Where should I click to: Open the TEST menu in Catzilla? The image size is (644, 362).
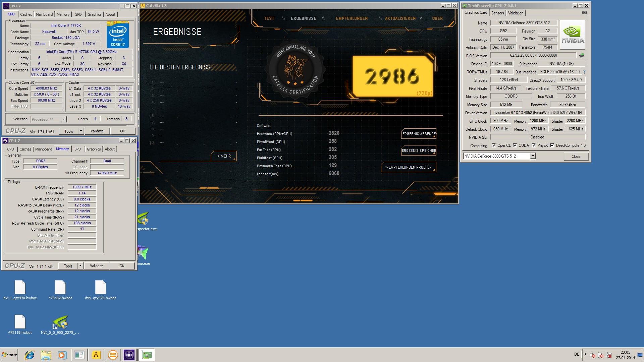point(269,18)
